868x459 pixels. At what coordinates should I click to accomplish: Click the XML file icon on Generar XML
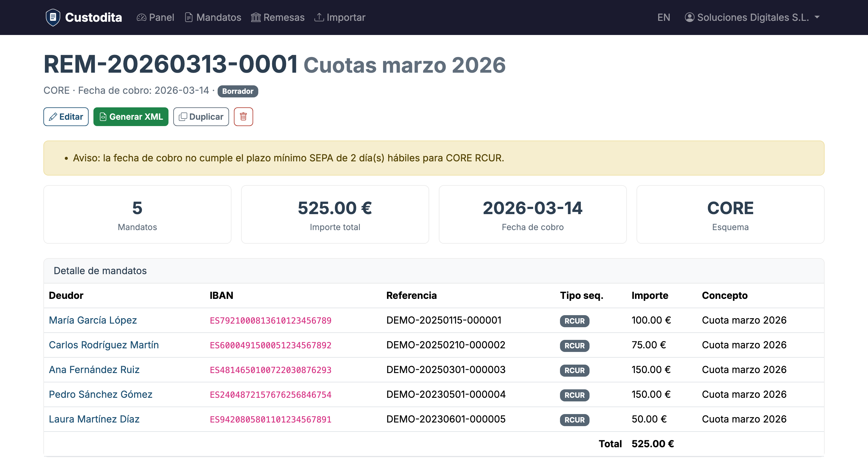pos(103,117)
